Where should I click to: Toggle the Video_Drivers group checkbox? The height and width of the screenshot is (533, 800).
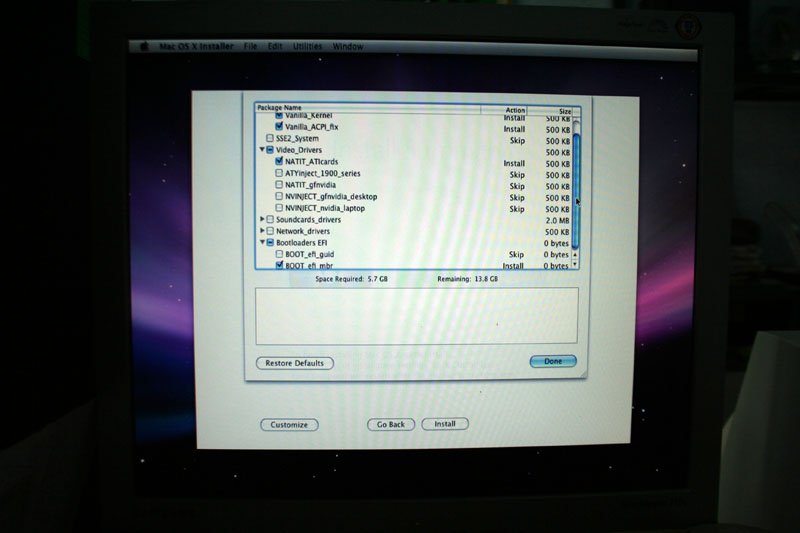point(270,149)
